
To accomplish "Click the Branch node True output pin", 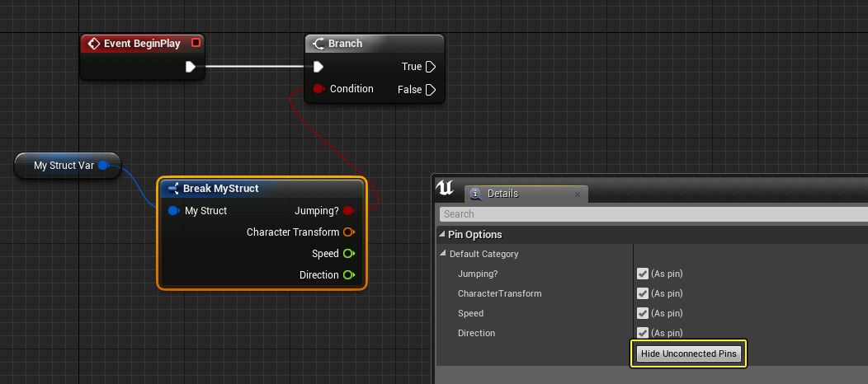I will point(430,67).
